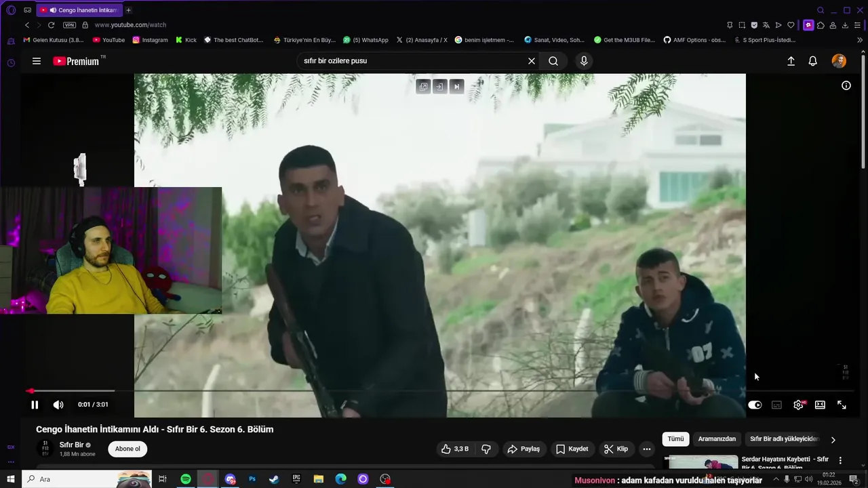Go to YouTube Premium home logo
This screenshot has height=488, width=868.
[76, 61]
